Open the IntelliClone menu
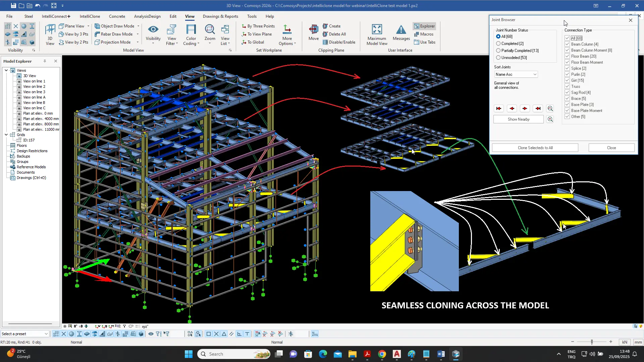 [90, 16]
